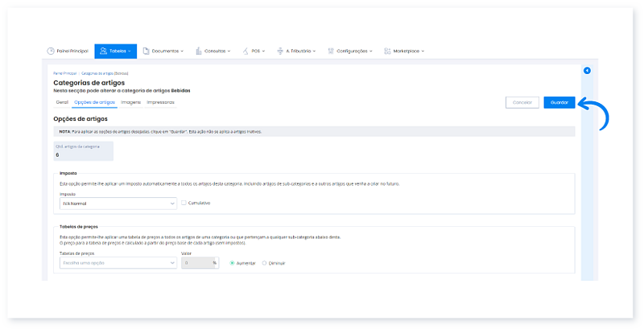The image size is (644, 329).
Task: Click the Documentos page icon
Action: point(146,51)
